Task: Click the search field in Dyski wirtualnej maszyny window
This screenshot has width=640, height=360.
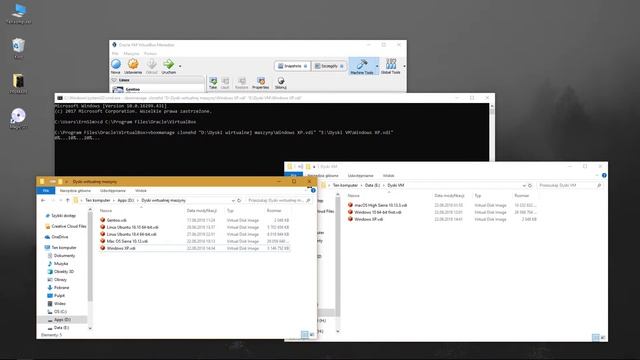Action: tap(279, 200)
